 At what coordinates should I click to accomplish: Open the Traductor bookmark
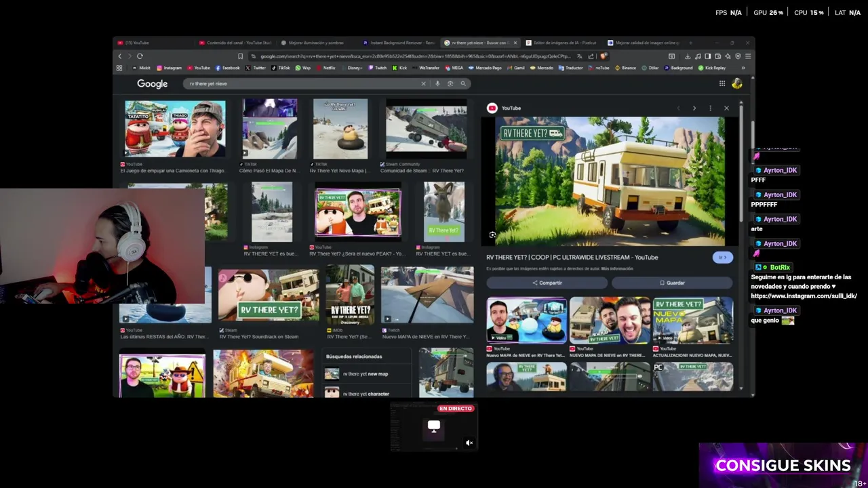click(570, 68)
